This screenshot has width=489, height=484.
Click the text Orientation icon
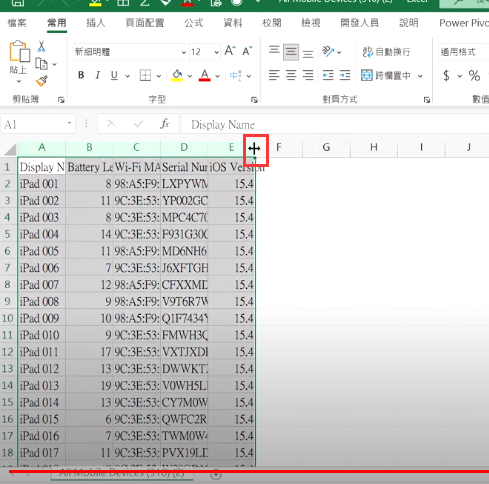[x=328, y=51]
